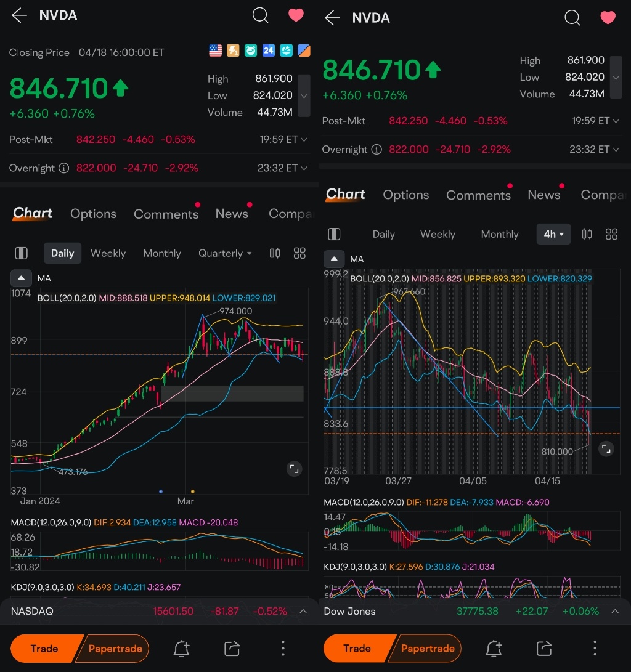Open candlestick chart settings on the right chart
The image size is (631, 672).
(587, 234)
